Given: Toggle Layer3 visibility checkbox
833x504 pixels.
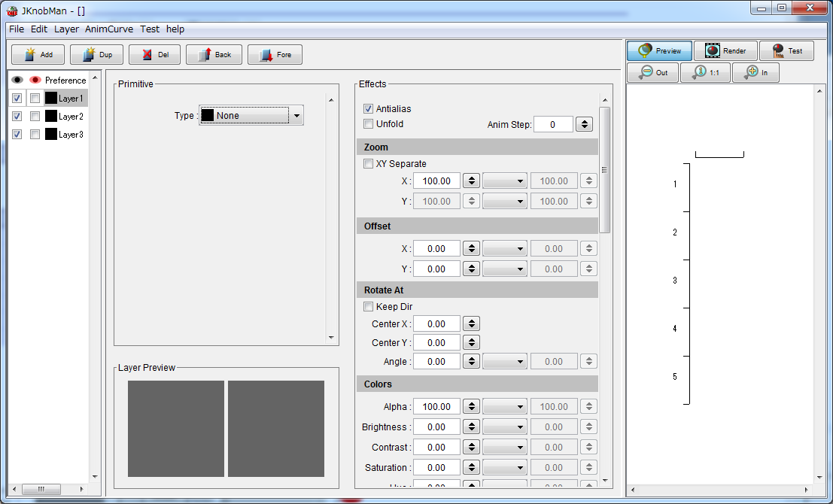Looking at the screenshot, I should point(17,135).
